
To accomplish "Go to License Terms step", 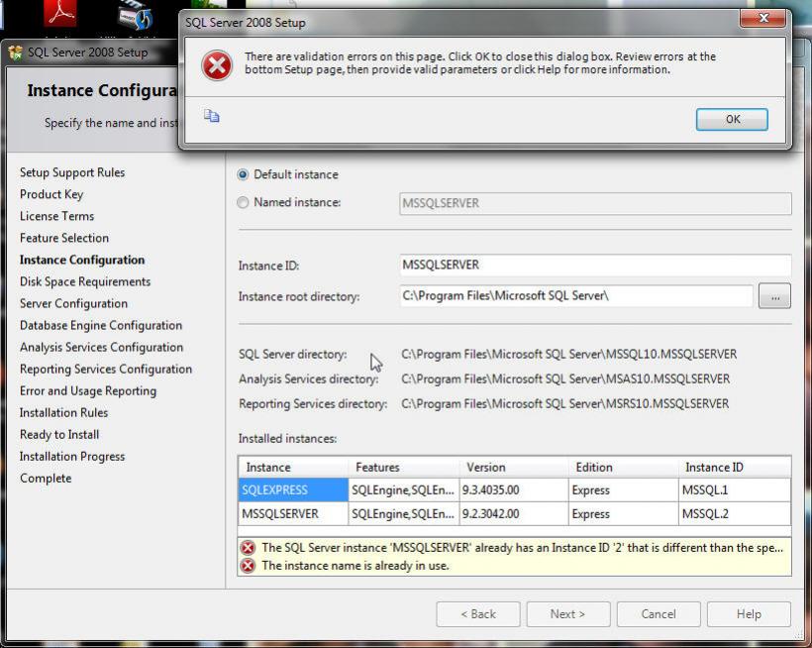I will [x=57, y=216].
